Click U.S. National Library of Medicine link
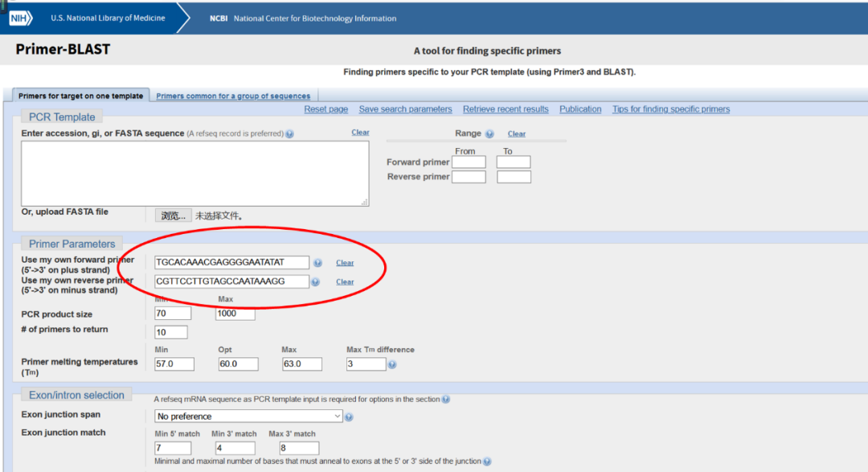Viewport: 868px width, 472px height. [x=108, y=18]
